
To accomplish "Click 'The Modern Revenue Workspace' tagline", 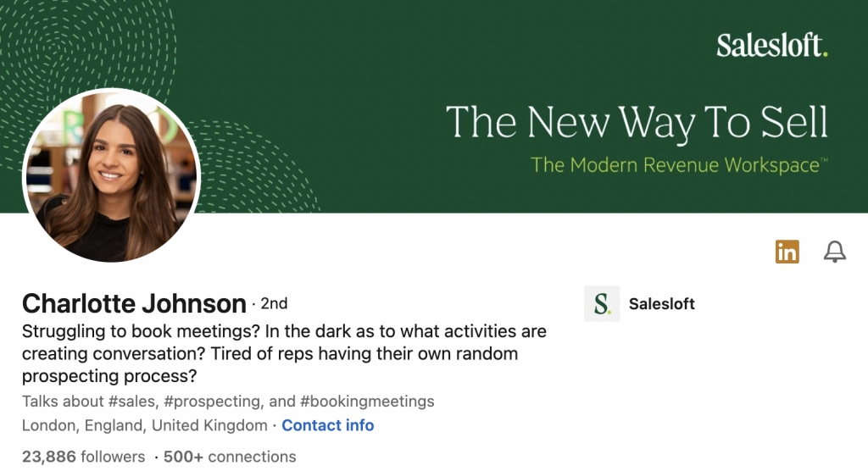I will (x=675, y=164).
